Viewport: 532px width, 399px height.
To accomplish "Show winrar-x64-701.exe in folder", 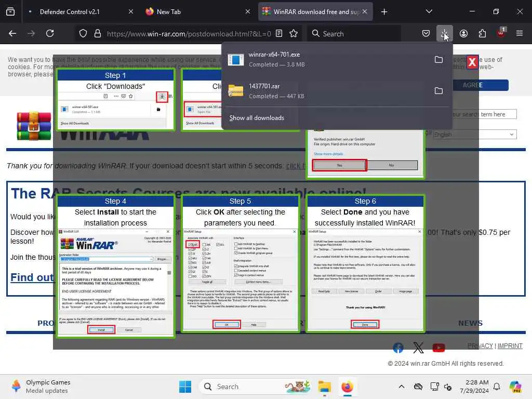I will [438, 59].
